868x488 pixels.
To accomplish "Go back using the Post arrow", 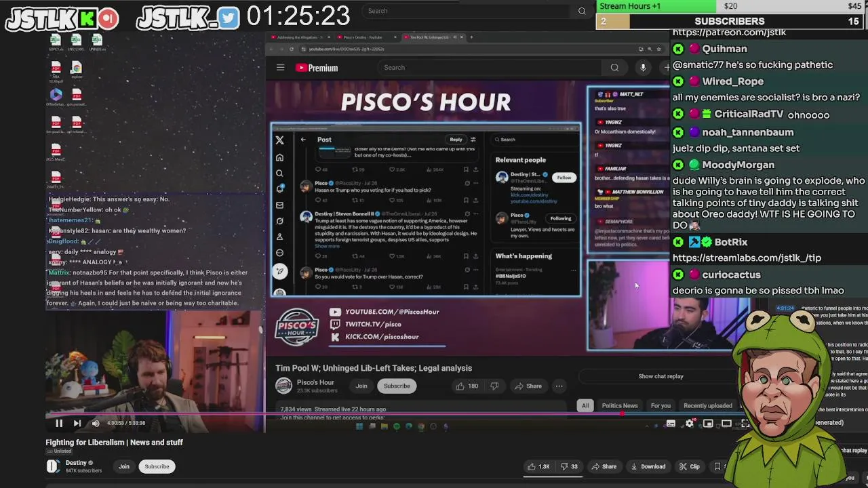I will pyautogui.click(x=303, y=140).
